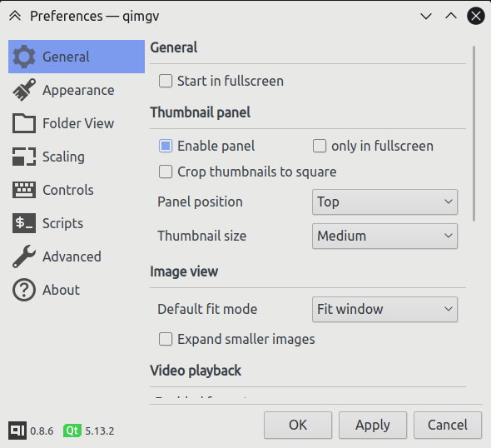Switch to the Appearance tab label
This screenshot has height=448, width=491.
coord(78,90)
